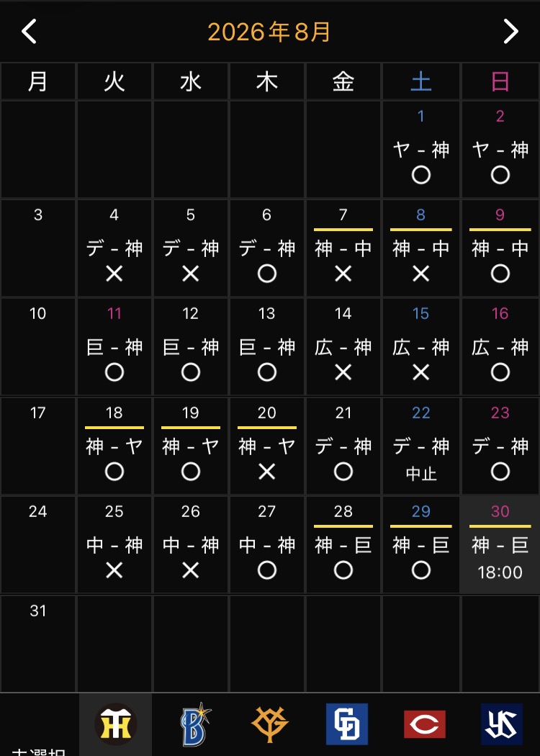Image resolution: width=540 pixels, height=756 pixels.
Task: Open the August 29 神-巨 game
Action: pyautogui.click(x=421, y=545)
